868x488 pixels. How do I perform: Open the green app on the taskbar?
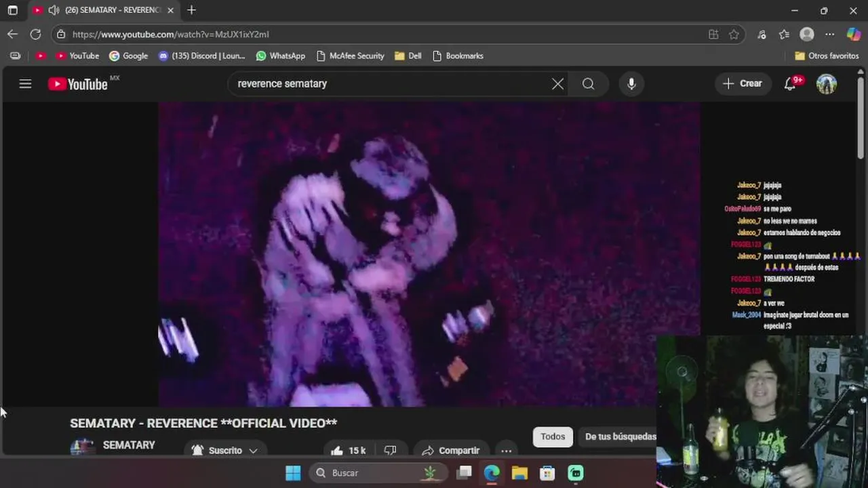(x=575, y=473)
